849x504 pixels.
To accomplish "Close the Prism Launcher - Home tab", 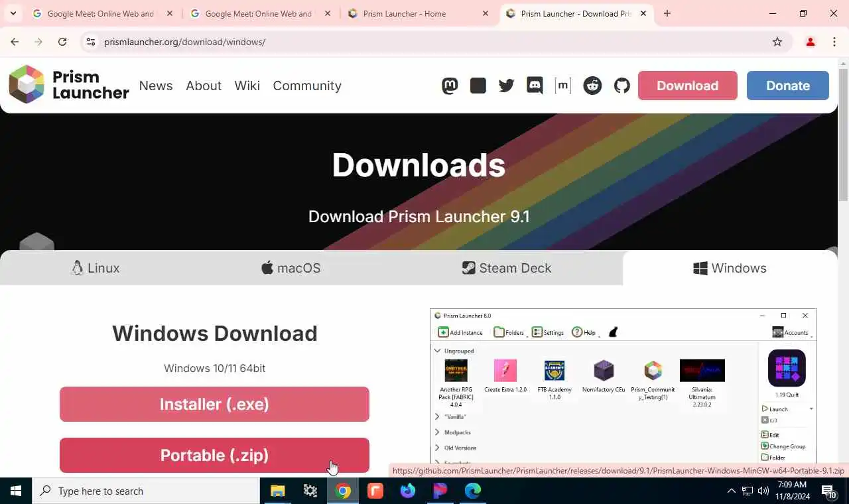I will pyautogui.click(x=486, y=13).
